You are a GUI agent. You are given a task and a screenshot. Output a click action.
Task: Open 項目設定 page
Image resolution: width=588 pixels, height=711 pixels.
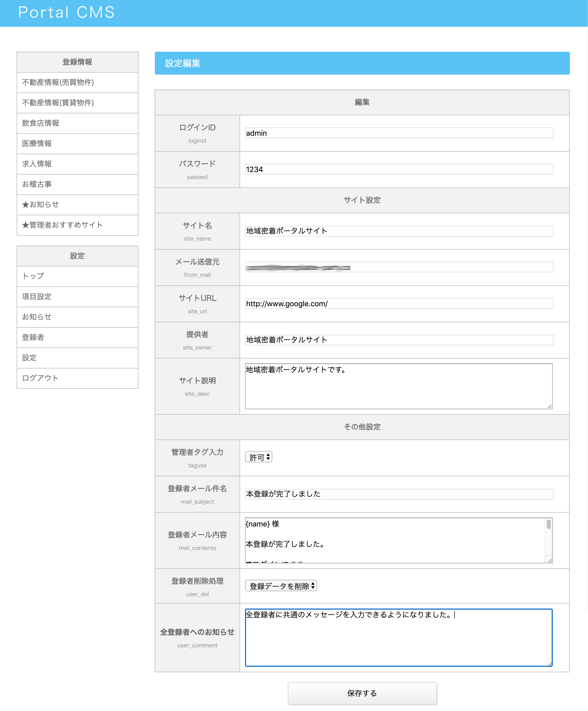point(78,297)
